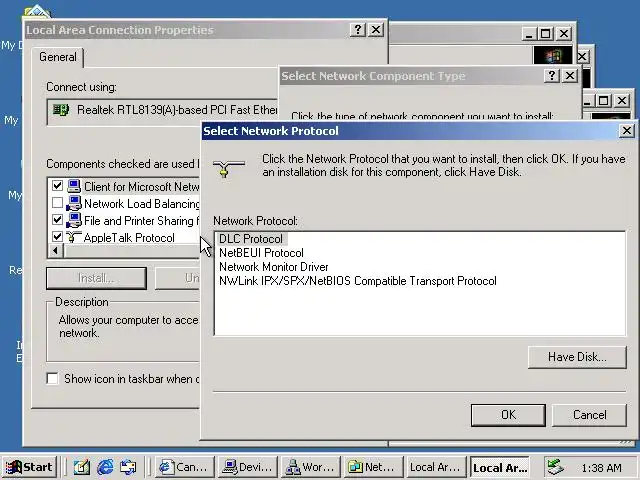Enable Network Load Balancing checkbox
The image size is (640, 480).
coord(58,203)
